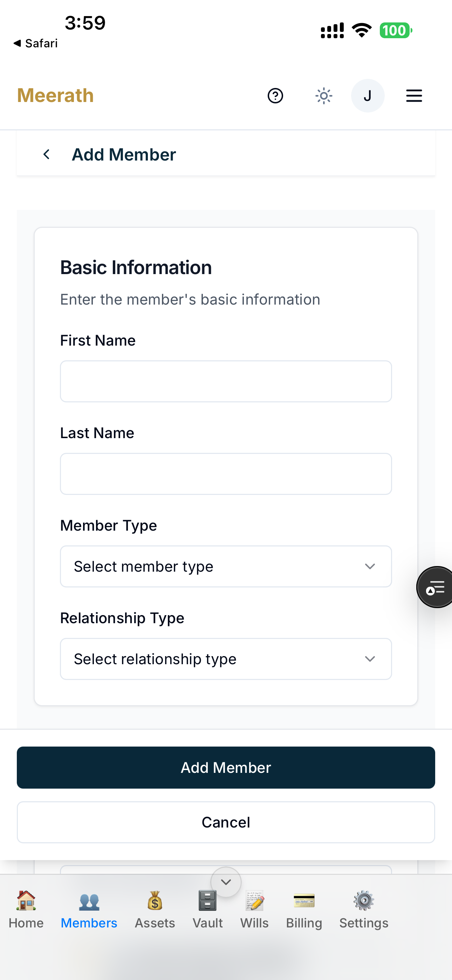Tap the floating list widget button

point(435,587)
